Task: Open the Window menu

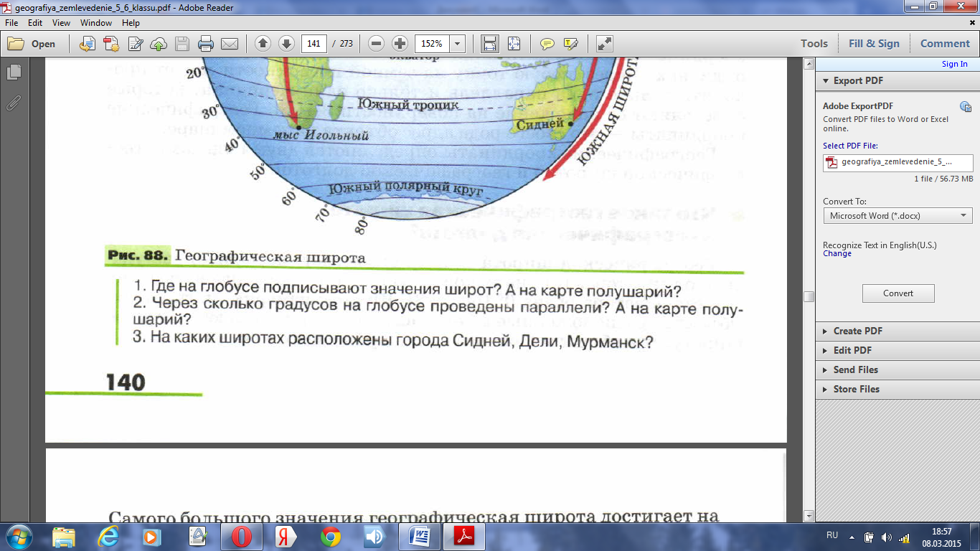Action: click(96, 23)
